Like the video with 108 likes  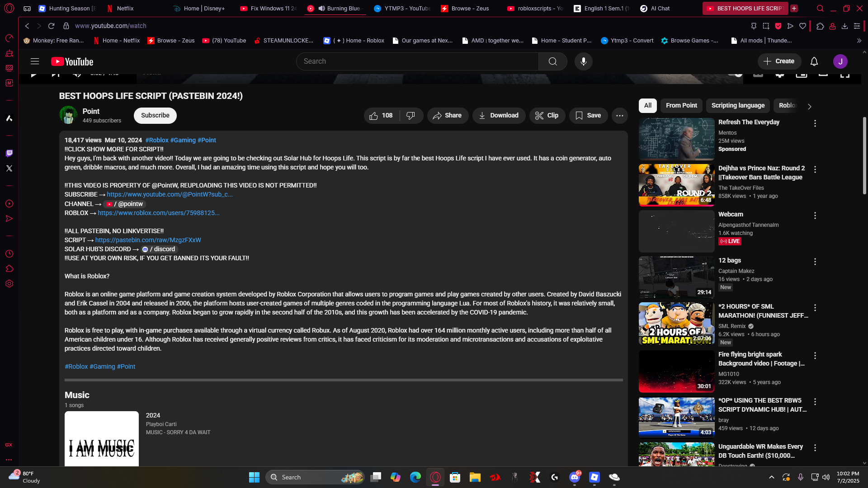pos(381,116)
